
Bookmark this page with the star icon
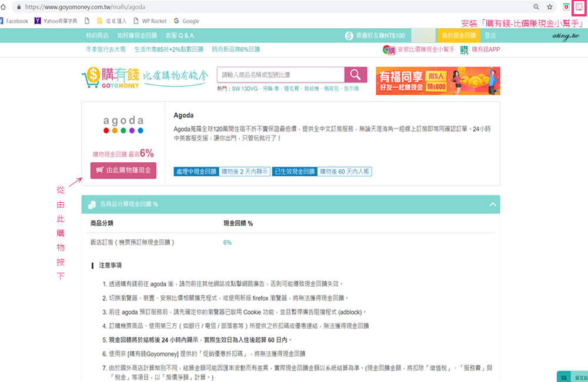click(550, 7)
